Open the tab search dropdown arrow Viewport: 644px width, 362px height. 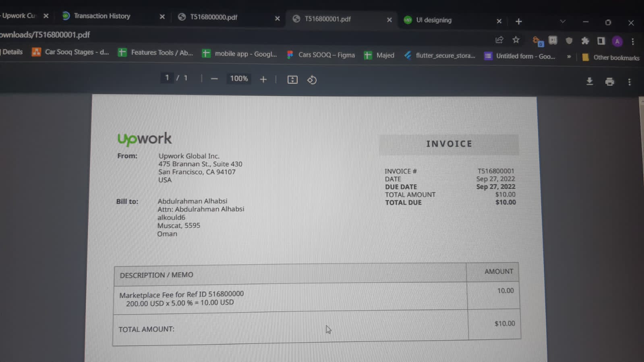[x=563, y=21]
